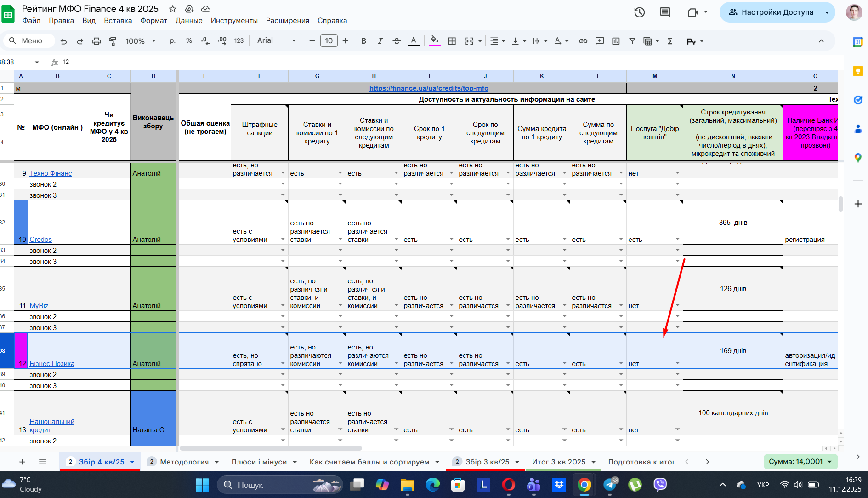Click the Functions sigma icon
The image size is (868, 498).
pos(670,41)
